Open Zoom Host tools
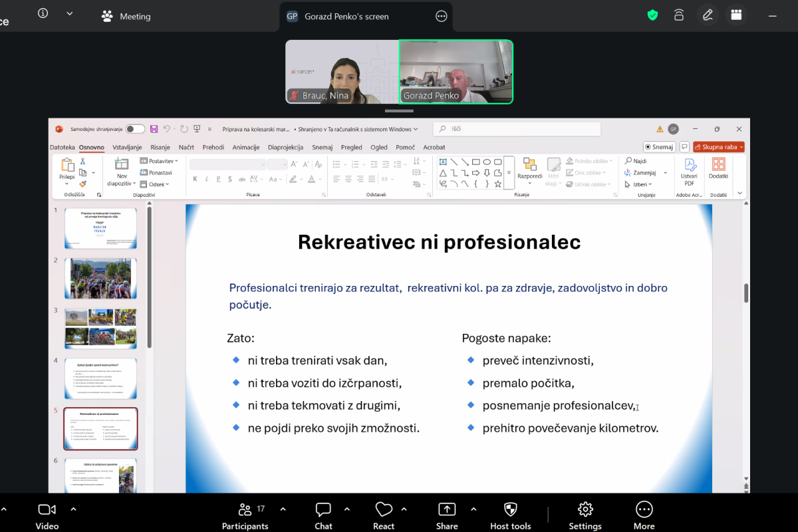Viewport: 798px width, 532px height. [x=511, y=515]
